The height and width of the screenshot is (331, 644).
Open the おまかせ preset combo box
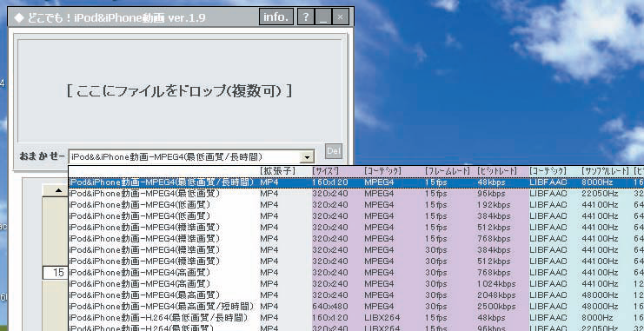coord(191,156)
